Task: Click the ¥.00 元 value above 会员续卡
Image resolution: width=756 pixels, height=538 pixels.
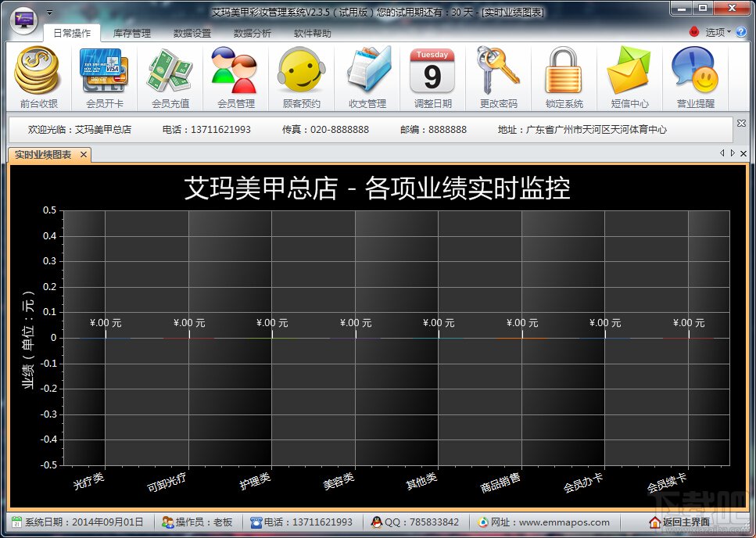Action: point(689,323)
